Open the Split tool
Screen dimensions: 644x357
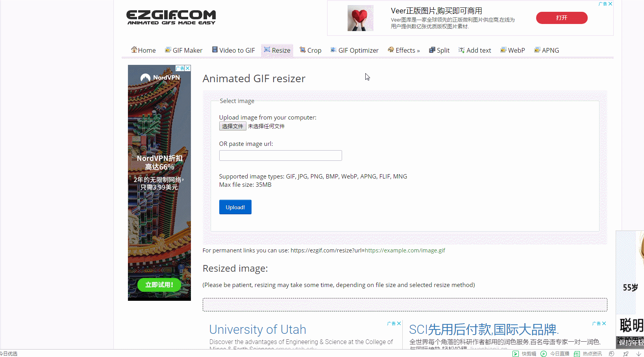pyautogui.click(x=439, y=50)
